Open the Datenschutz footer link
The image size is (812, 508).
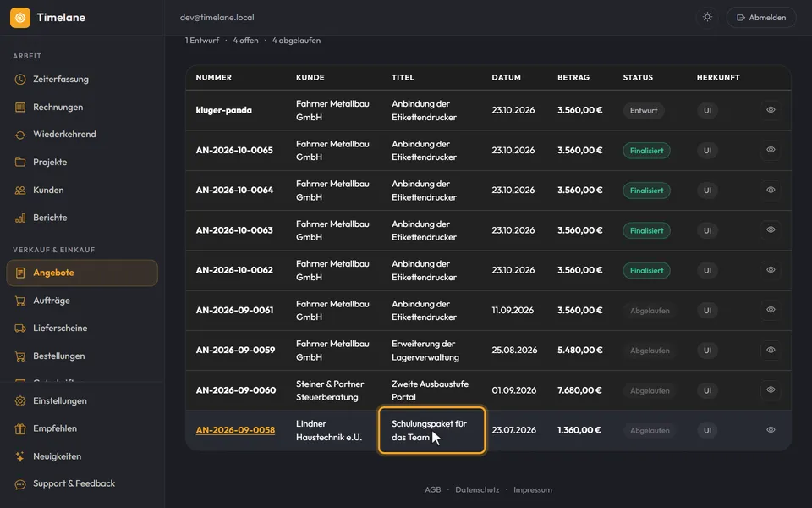(477, 490)
